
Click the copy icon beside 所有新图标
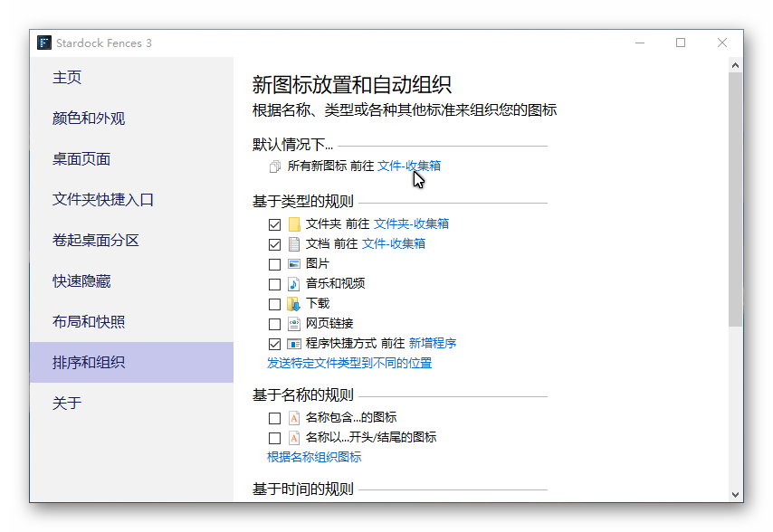click(275, 166)
